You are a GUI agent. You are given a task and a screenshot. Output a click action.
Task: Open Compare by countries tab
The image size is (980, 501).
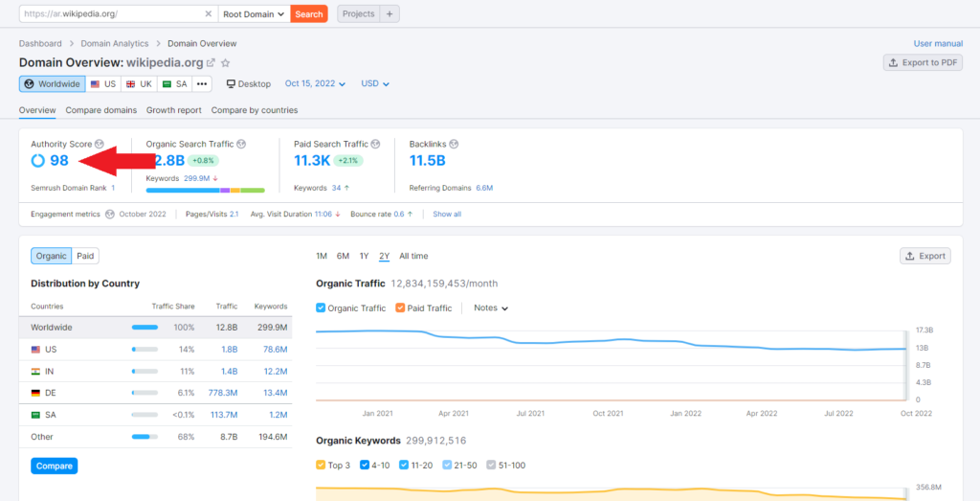click(254, 110)
